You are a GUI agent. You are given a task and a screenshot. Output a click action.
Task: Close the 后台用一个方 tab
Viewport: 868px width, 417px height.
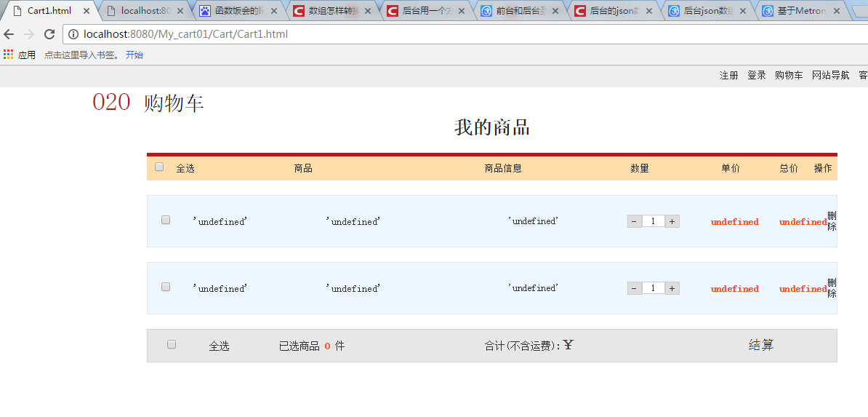[462, 10]
